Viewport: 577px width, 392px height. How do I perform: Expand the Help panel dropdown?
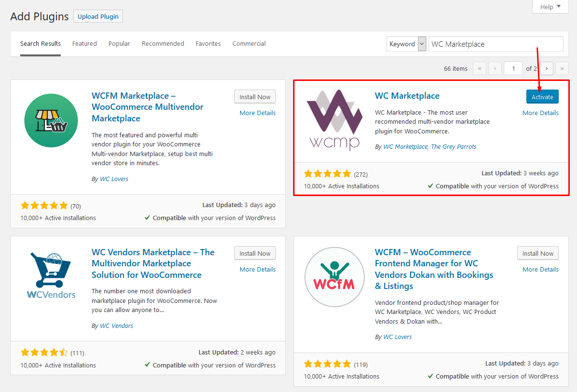tap(550, 7)
